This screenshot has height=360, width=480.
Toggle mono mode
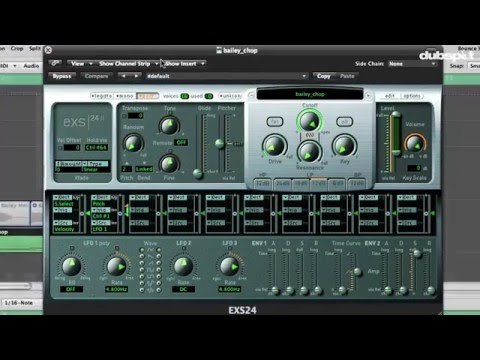coord(125,96)
